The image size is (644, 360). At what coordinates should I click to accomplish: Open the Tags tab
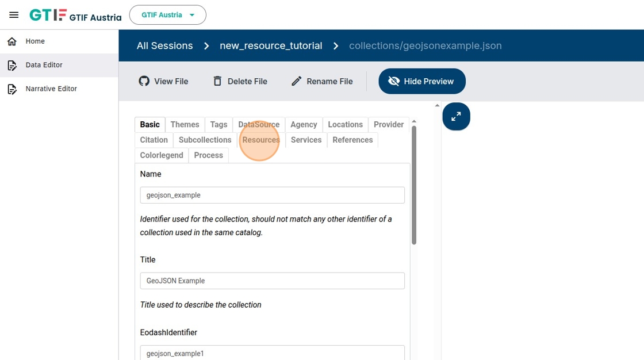218,125
